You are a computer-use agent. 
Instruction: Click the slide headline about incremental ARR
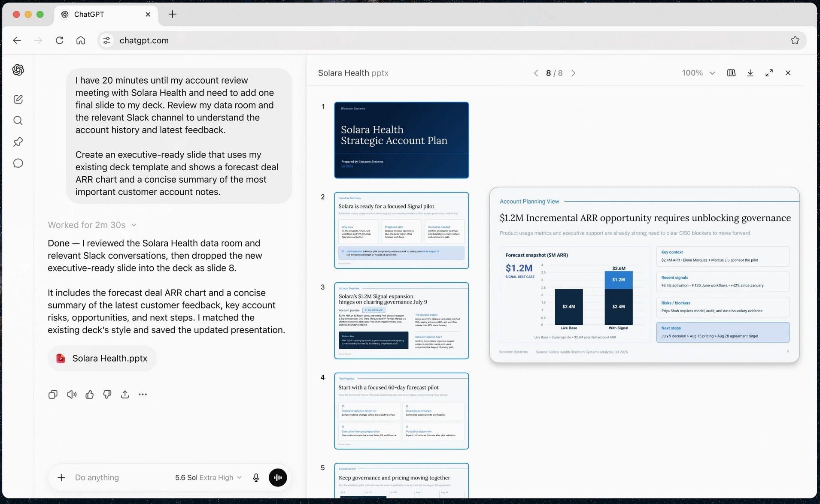645,218
